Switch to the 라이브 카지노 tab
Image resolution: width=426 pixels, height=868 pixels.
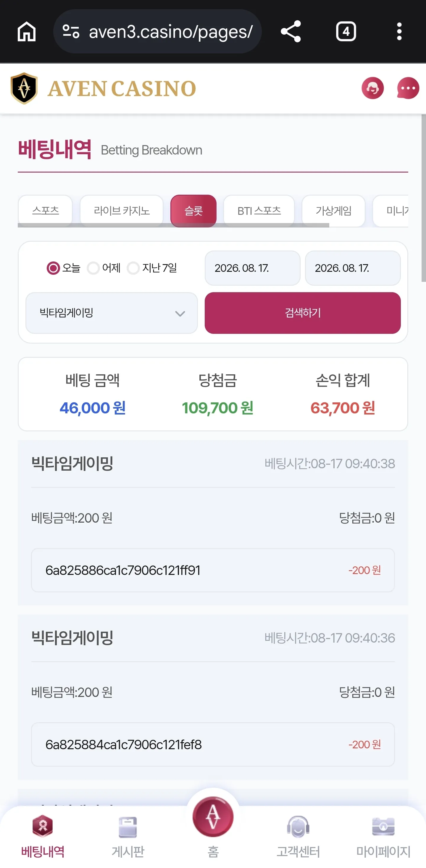pos(121,211)
